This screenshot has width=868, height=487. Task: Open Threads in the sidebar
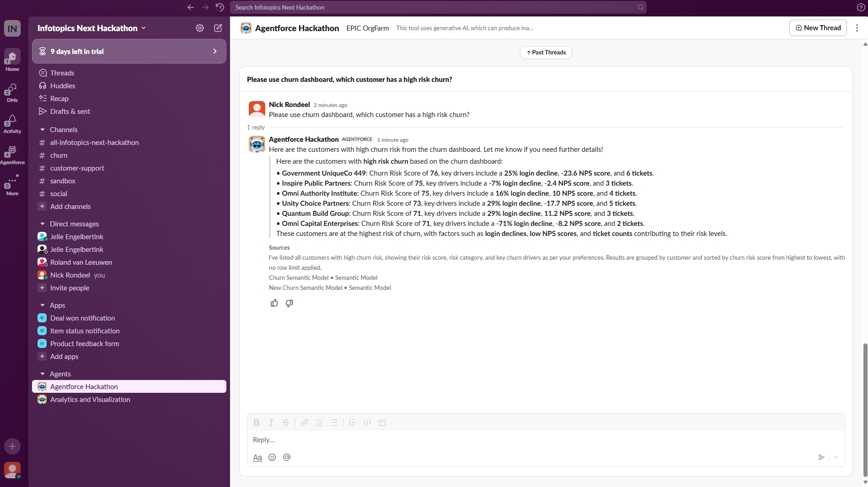[129, 73]
